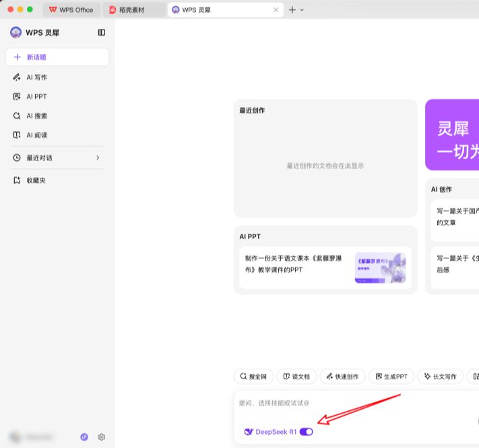Screen dimensions: 479x448
Task: Click the 快速创作 skill button
Action: (x=343, y=377)
